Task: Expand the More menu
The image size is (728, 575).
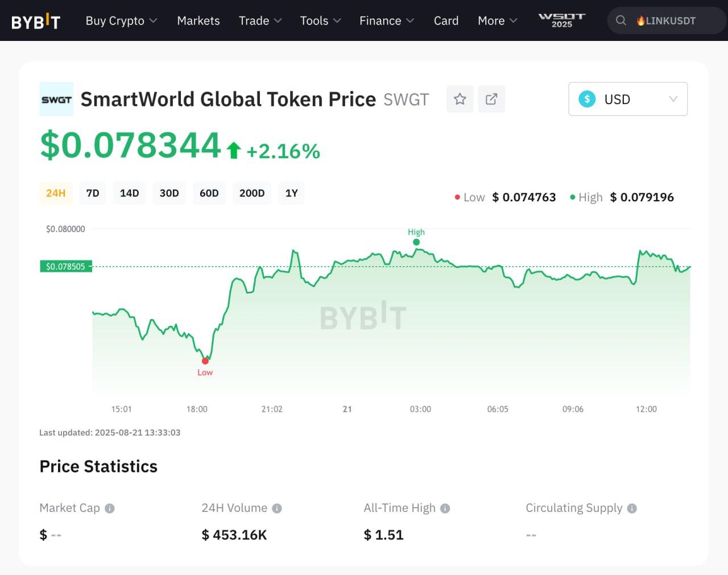Action: click(497, 20)
